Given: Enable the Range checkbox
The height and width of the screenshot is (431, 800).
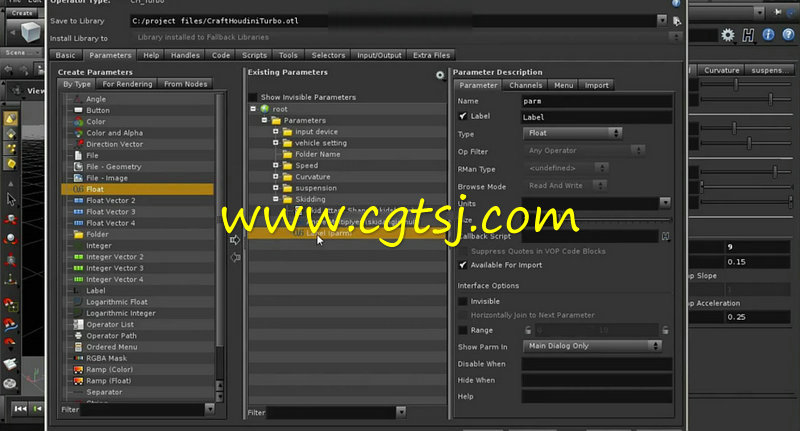Looking at the screenshot, I should click(x=463, y=330).
